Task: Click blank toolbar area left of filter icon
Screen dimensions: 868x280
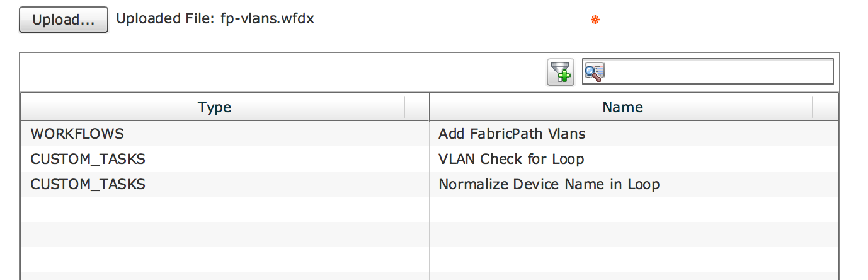Action: (283, 72)
